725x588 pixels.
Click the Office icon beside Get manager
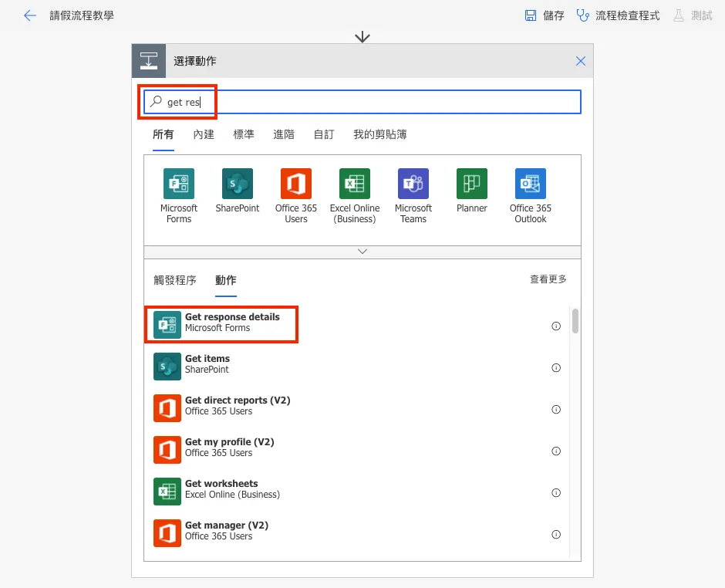click(x=167, y=533)
